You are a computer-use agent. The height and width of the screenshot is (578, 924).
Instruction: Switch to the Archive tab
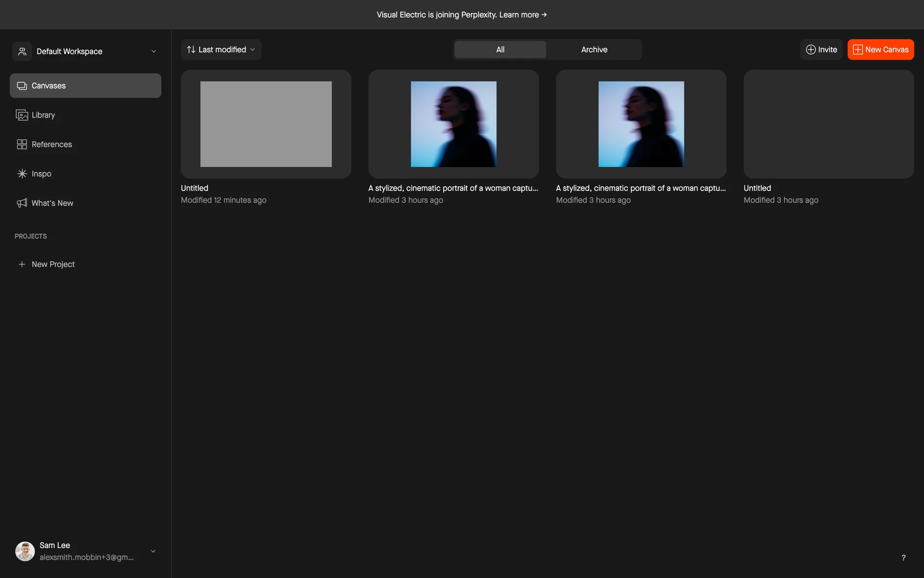(594, 50)
